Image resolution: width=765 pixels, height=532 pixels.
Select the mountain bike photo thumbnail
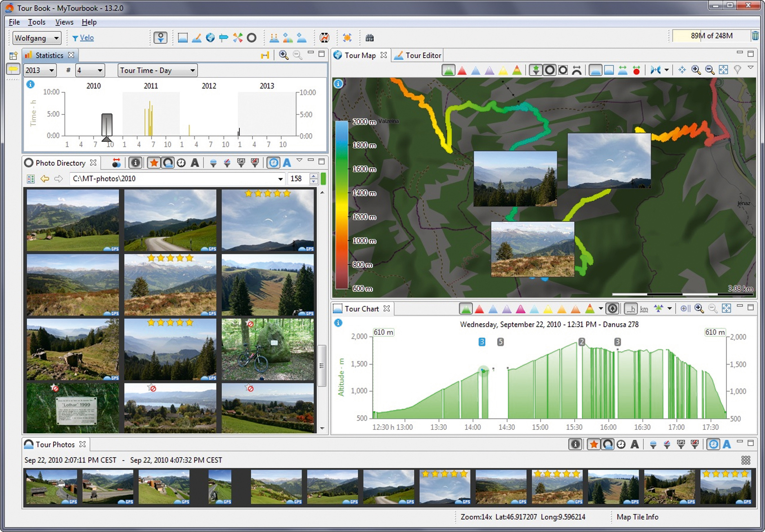click(268, 350)
